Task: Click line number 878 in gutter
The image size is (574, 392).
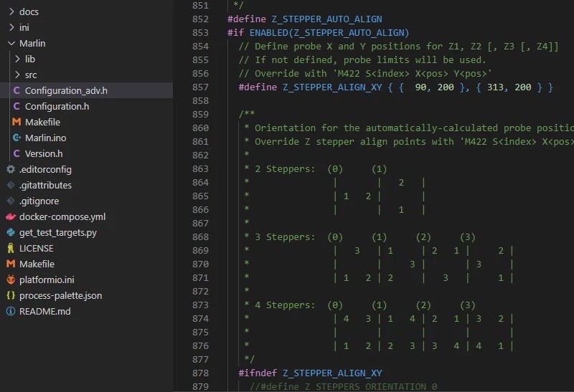Action: (200, 373)
